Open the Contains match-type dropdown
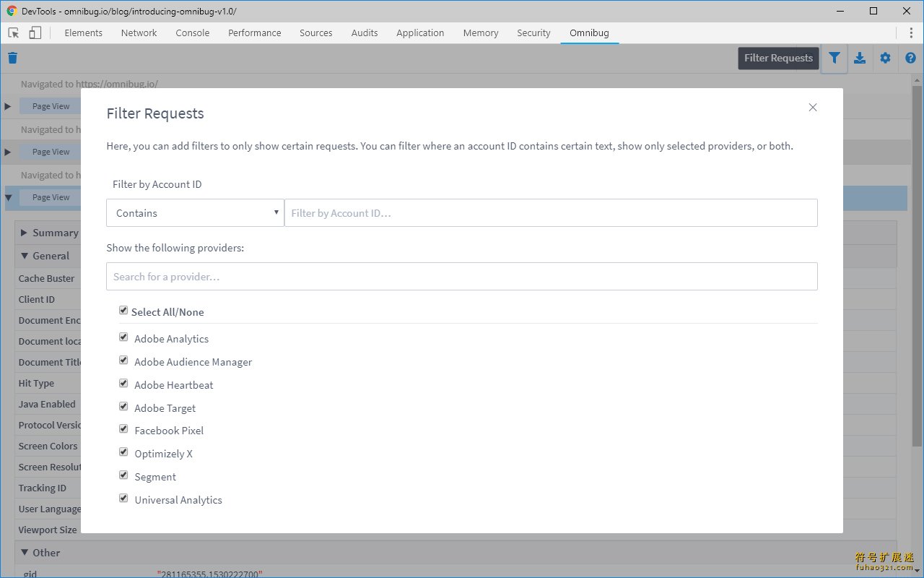The width and height of the screenshot is (924, 578). point(195,212)
